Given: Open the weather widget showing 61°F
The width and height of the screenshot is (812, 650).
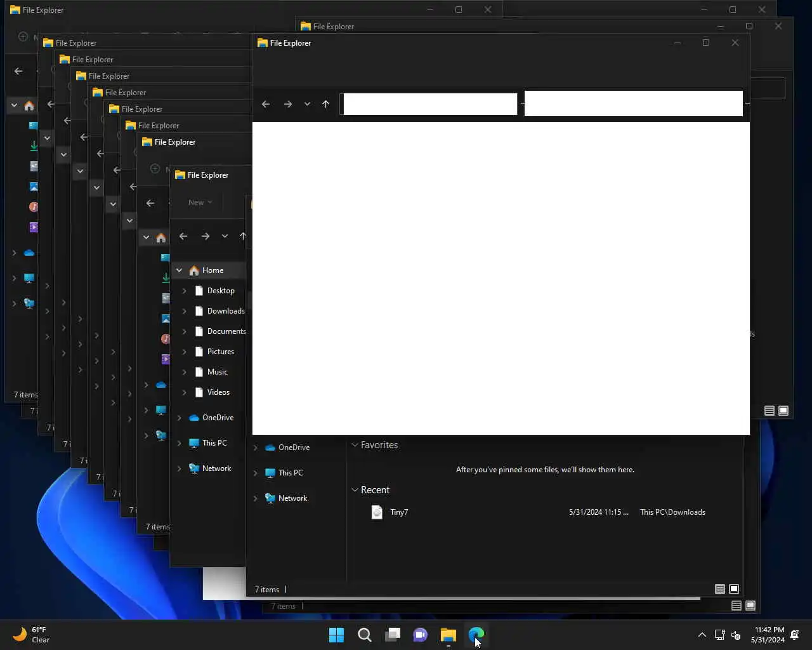Looking at the screenshot, I should tap(30, 635).
